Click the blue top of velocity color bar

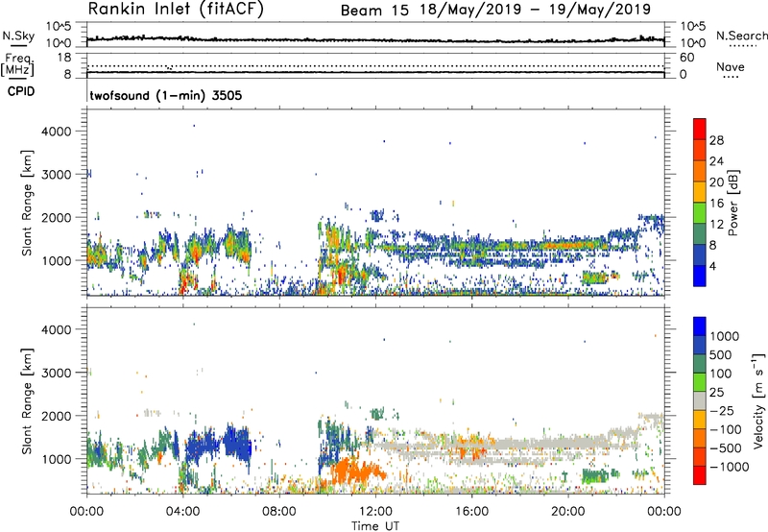(x=700, y=326)
